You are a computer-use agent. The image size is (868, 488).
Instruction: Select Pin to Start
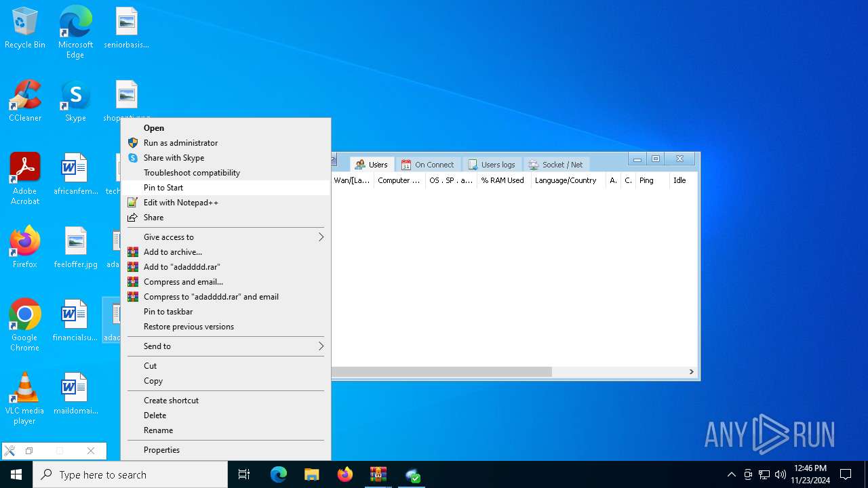[x=226, y=188]
